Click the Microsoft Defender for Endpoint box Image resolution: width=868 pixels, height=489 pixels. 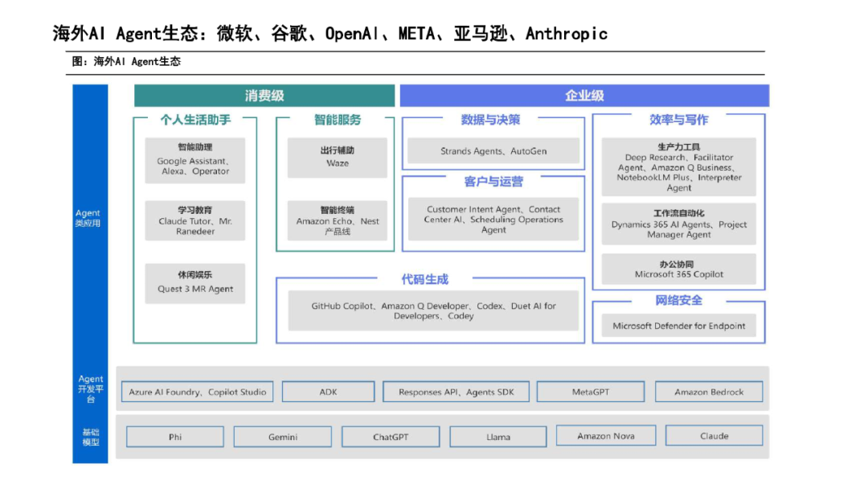678,326
